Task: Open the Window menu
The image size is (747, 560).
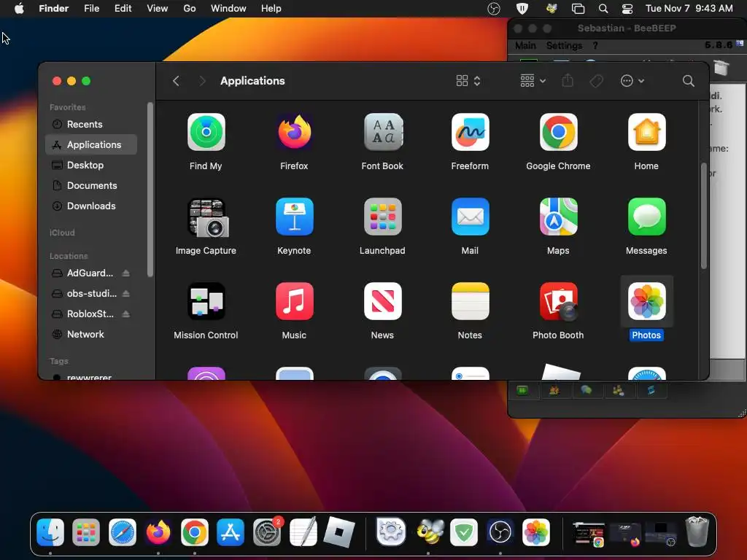Action: [228, 9]
